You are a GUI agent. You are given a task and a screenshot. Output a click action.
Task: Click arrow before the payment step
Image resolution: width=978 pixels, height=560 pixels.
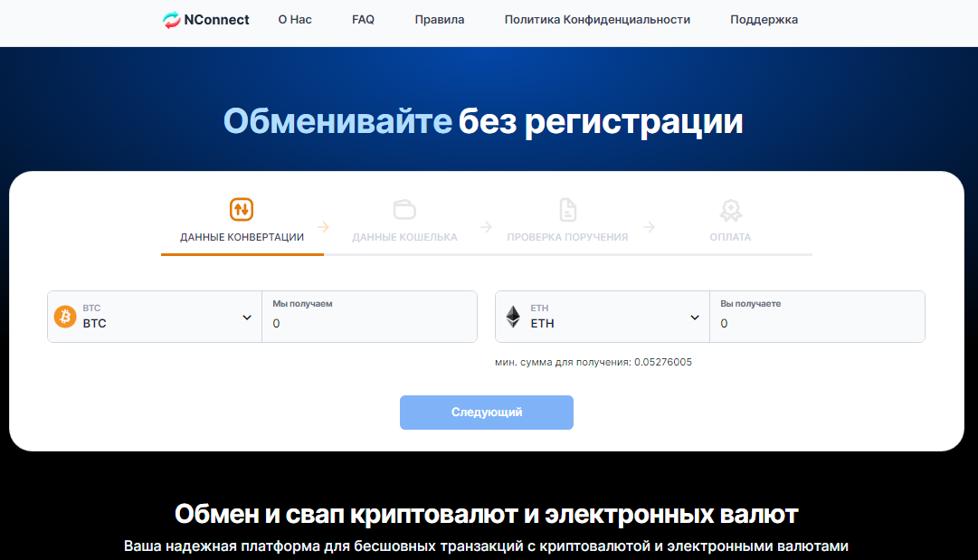tap(649, 227)
